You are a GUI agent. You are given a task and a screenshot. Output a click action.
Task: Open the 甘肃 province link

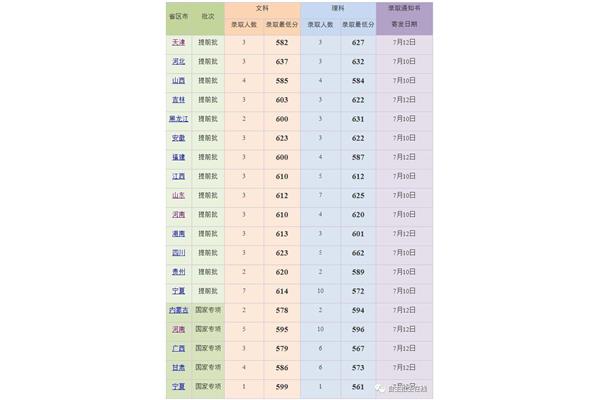click(178, 368)
